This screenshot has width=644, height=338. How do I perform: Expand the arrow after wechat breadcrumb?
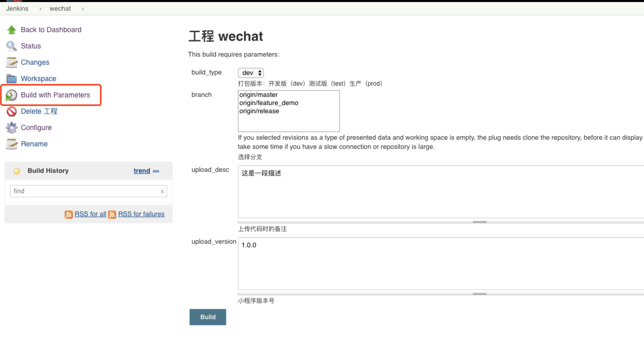(83, 9)
